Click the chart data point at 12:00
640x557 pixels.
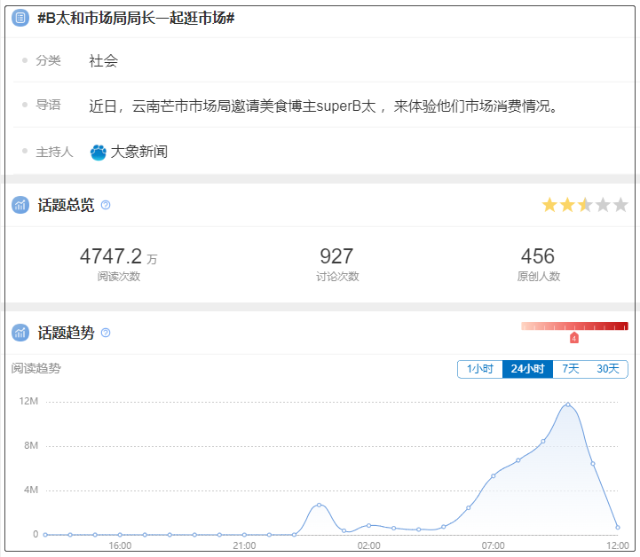click(x=618, y=528)
